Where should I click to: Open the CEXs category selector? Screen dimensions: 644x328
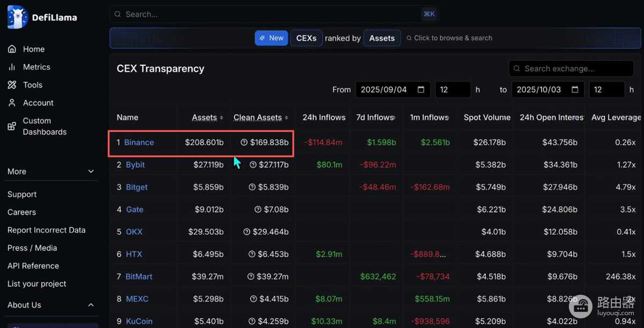306,38
